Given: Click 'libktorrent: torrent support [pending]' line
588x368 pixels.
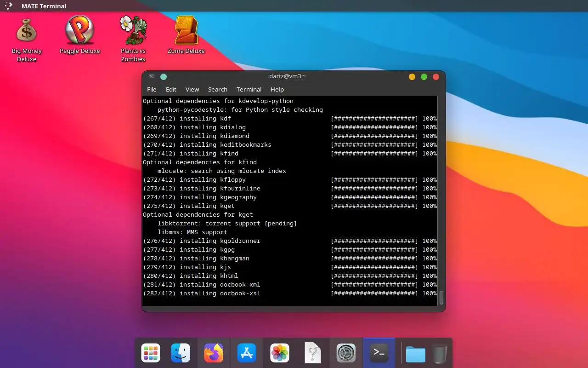Looking at the screenshot, I should pos(227,224).
